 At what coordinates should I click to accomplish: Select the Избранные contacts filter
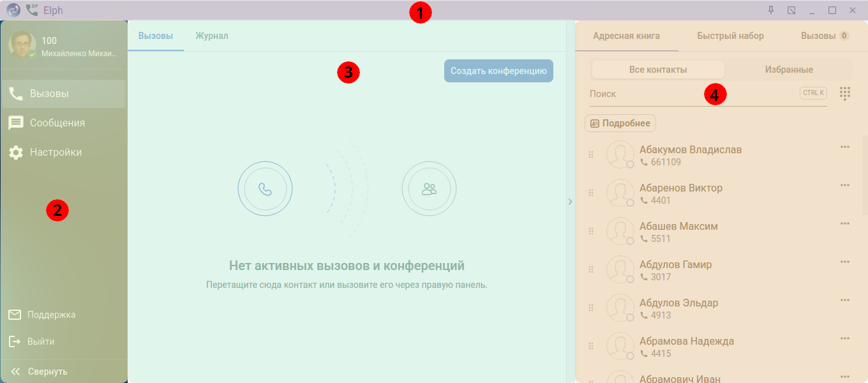pos(789,70)
